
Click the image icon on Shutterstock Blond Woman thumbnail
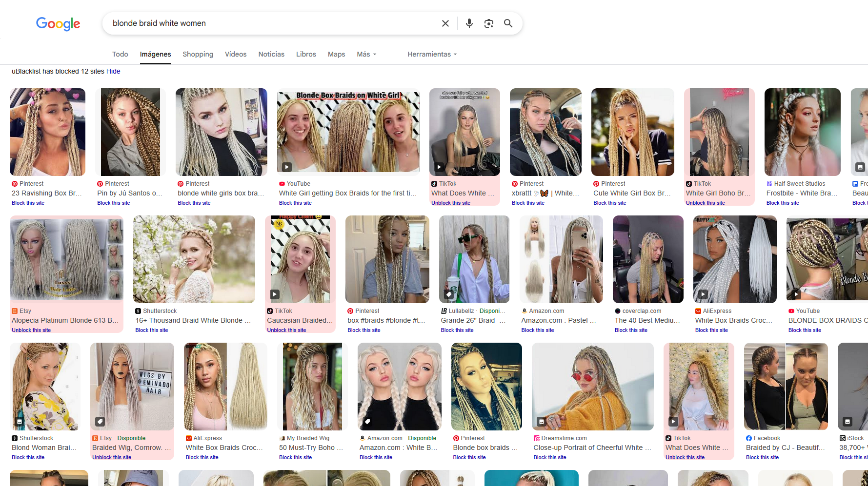point(20,422)
